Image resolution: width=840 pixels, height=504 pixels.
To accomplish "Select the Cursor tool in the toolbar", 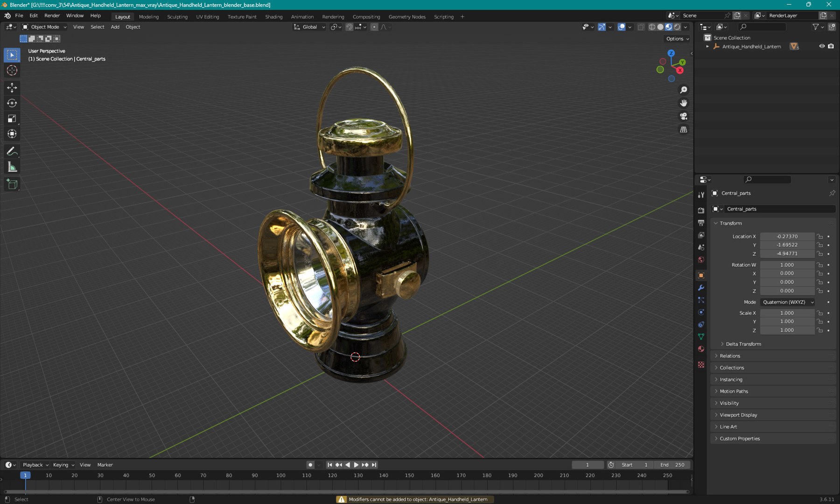I will 12,70.
